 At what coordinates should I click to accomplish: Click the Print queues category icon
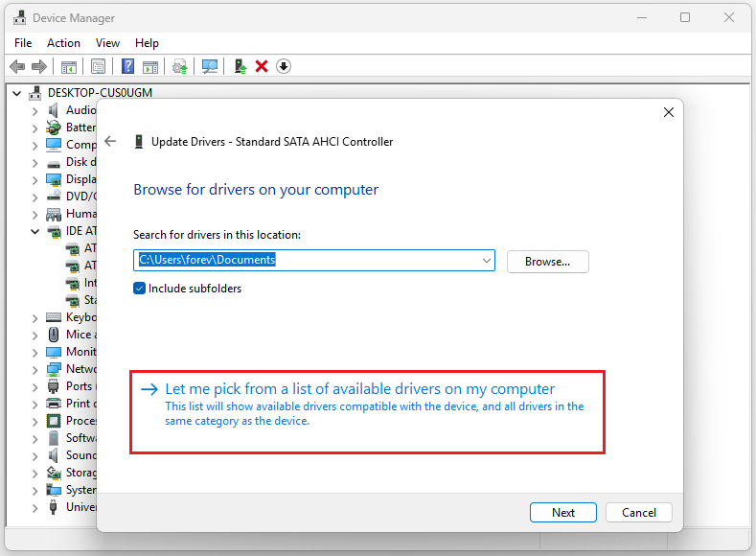point(54,404)
